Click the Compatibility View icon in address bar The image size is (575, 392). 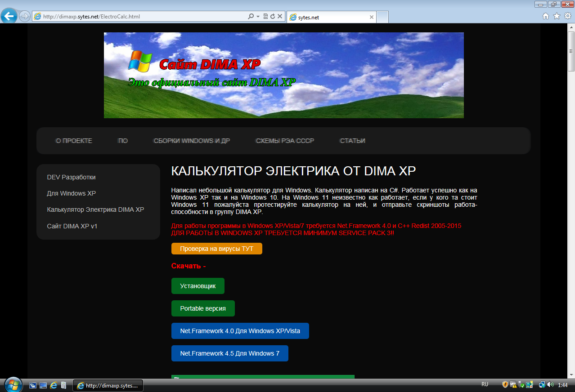(x=265, y=17)
